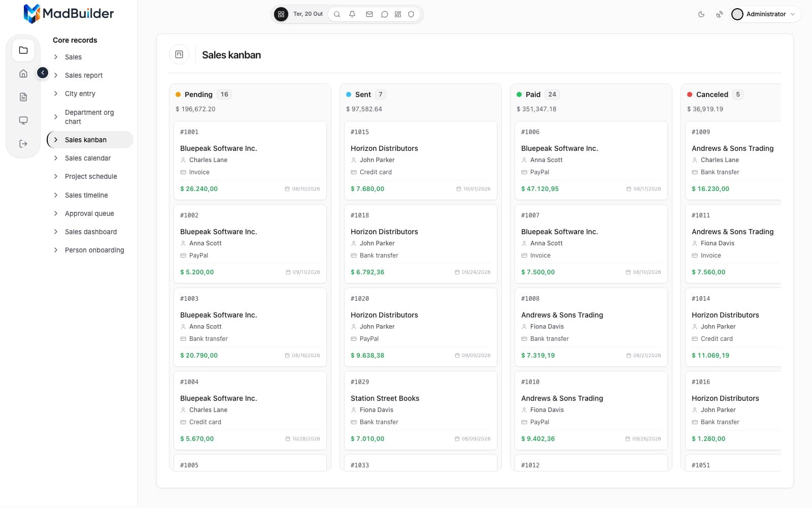Click the MadBuilder logo
The width and height of the screenshot is (812, 508).
[x=69, y=14]
